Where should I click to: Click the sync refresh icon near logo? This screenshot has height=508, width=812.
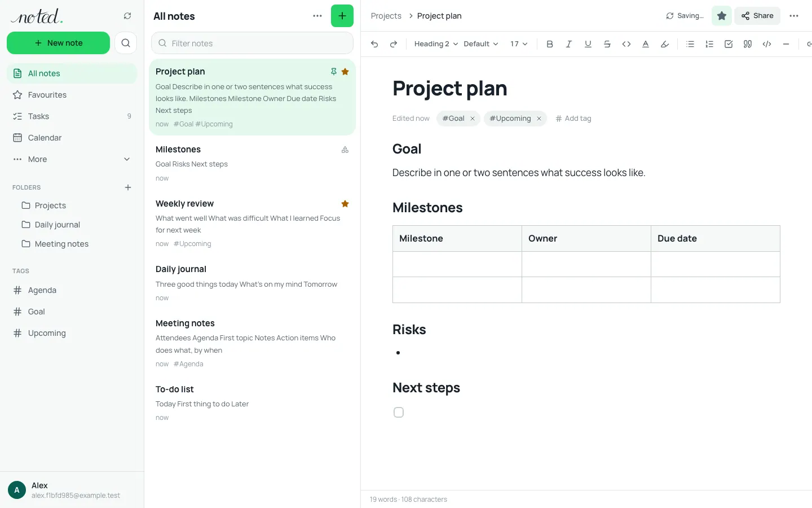tap(127, 16)
